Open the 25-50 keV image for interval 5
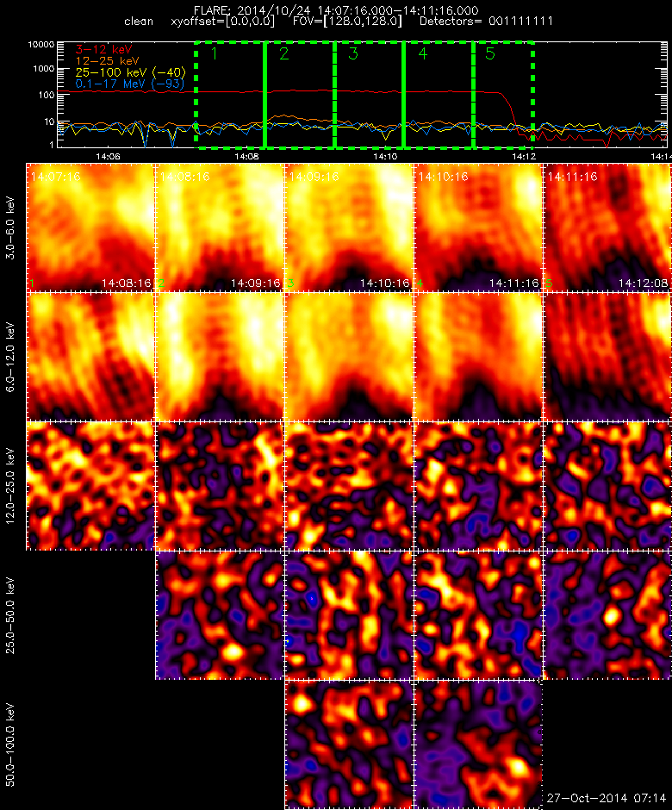672x810 pixels. 607,615
